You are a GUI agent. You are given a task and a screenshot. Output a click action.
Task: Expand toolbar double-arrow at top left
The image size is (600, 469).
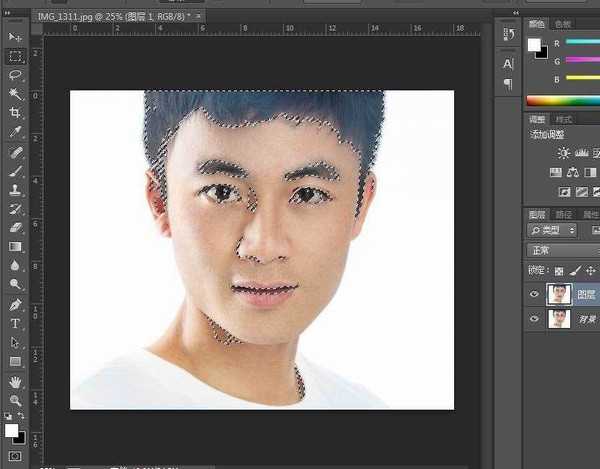coord(7,13)
